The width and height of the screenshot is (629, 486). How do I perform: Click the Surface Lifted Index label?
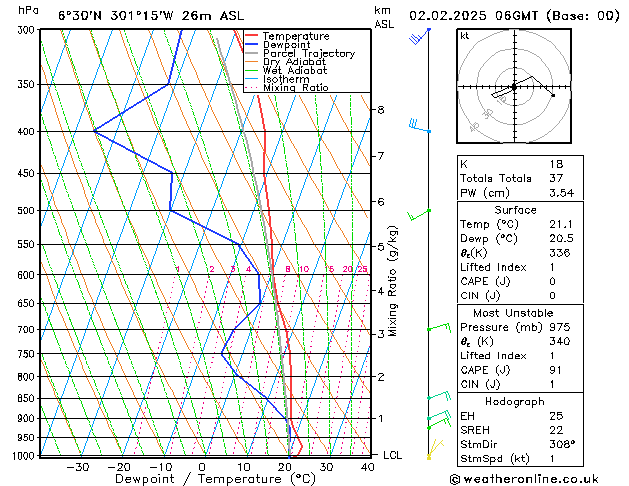(x=493, y=267)
